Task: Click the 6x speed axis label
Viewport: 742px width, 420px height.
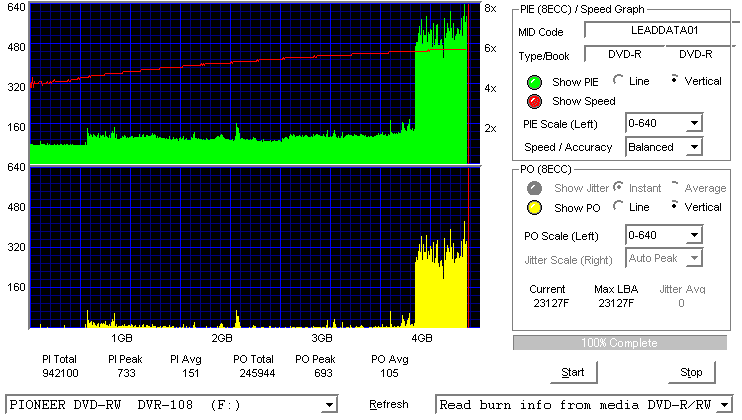Action: (x=490, y=48)
